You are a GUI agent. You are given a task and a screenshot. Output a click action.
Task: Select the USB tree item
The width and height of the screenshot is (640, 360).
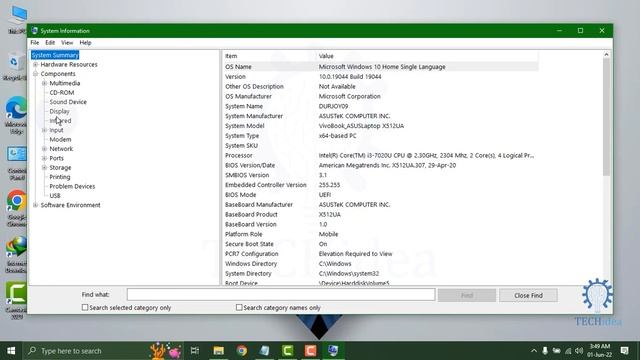(55, 196)
